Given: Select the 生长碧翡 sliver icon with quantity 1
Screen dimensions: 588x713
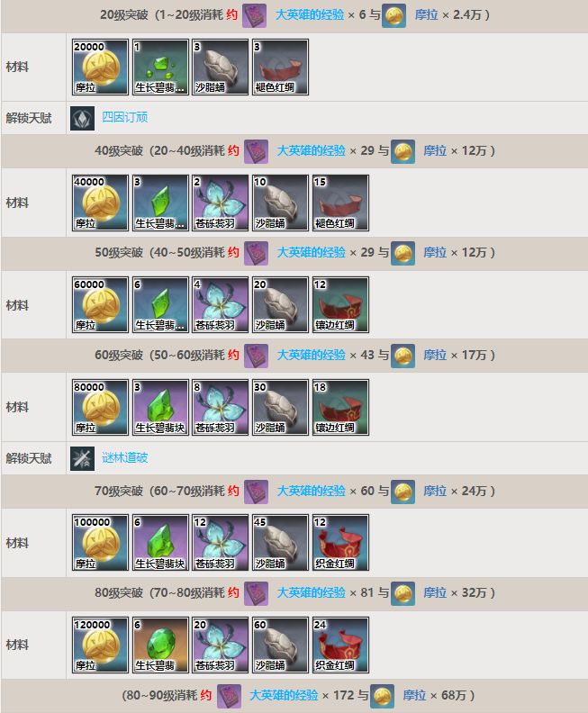Looking at the screenshot, I should tap(160, 67).
